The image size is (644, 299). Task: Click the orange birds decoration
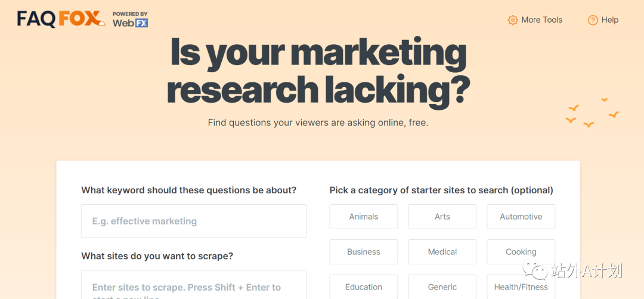(592, 113)
